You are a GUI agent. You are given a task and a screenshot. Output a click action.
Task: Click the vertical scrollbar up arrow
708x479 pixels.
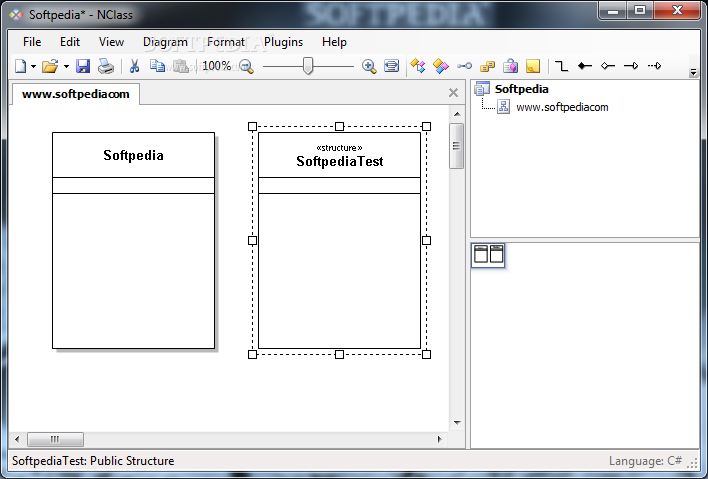tap(457, 114)
